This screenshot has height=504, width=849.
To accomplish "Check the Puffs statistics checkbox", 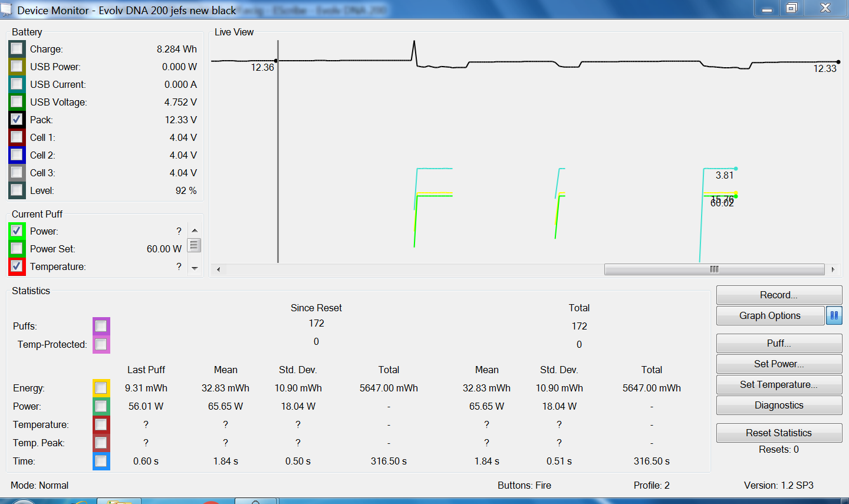I will click(x=101, y=326).
